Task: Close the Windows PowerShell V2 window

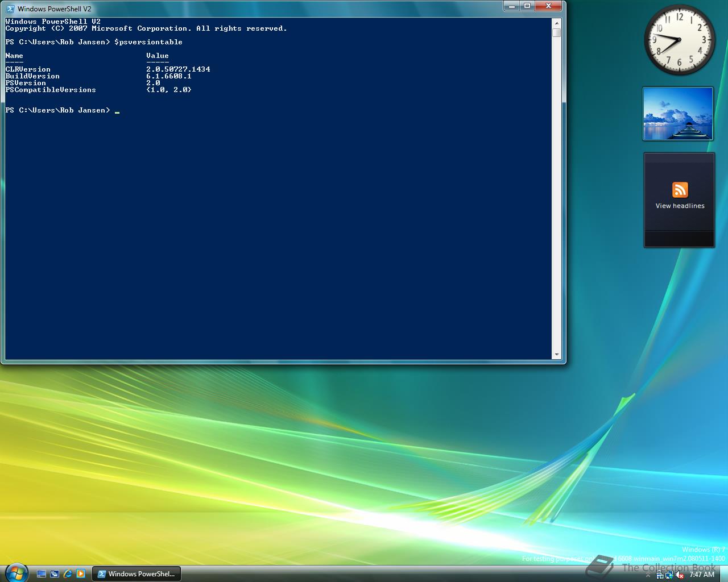Action: pyautogui.click(x=548, y=6)
